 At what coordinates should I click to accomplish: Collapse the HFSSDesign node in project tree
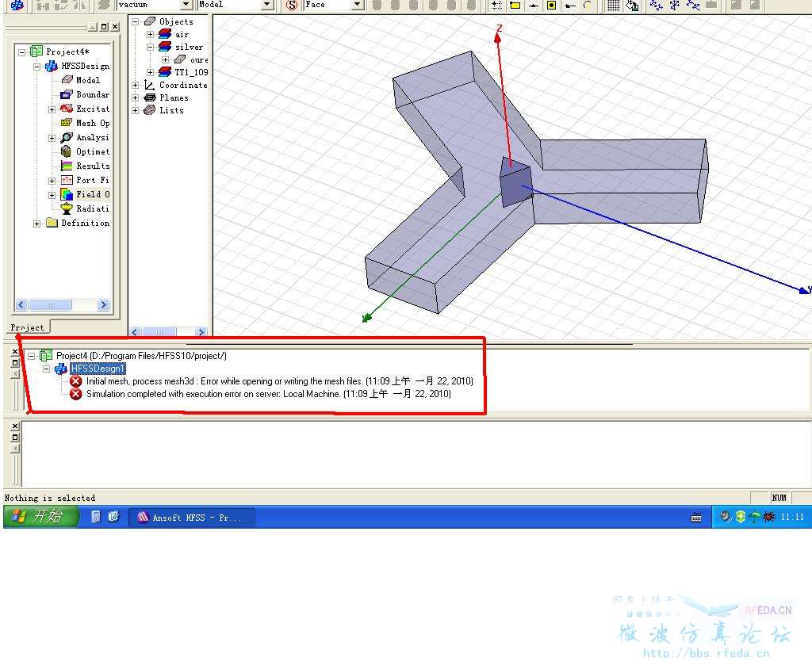(36, 67)
